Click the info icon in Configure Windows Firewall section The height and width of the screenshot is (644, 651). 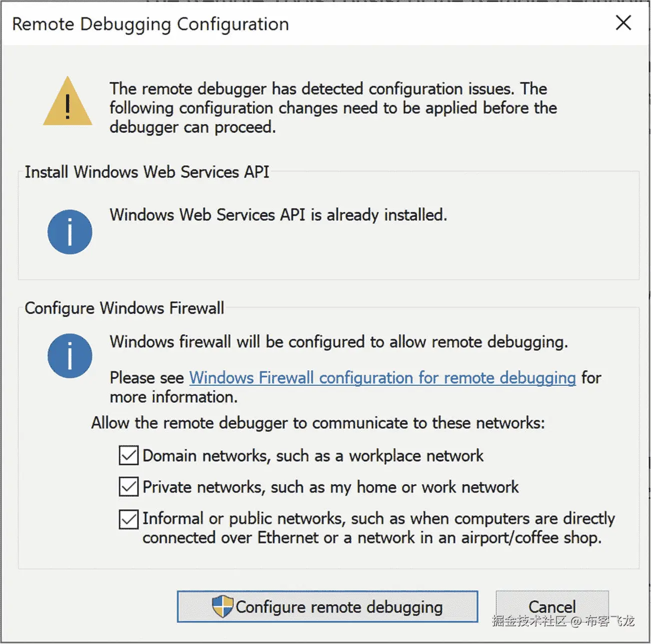pos(70,356)
